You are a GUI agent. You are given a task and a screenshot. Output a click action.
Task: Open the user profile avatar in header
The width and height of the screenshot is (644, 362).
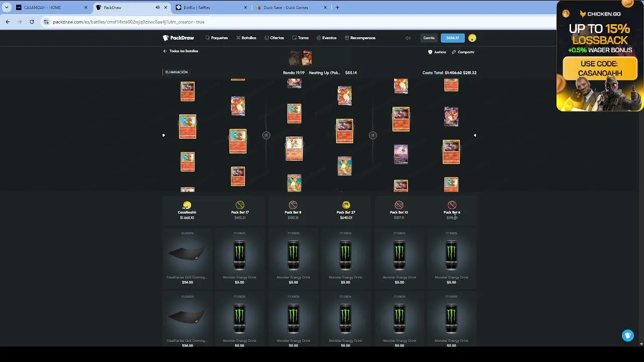pos(472,38)
